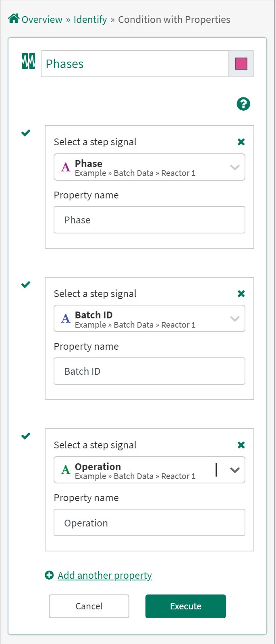The image size is (276, 644).
Task: Click the plus icon next to Add another property
Action: pos(49,575)
